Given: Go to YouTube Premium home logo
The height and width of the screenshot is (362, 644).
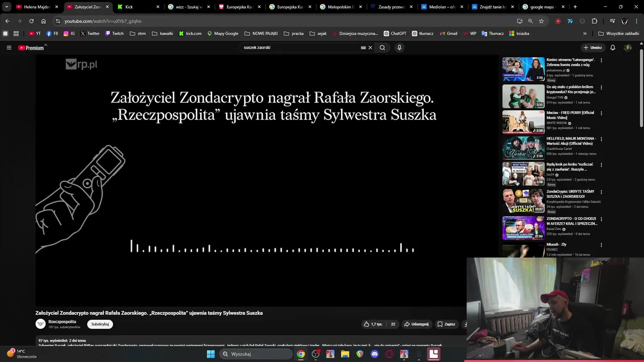Looking at the screenshot, I should click(32, 48).
